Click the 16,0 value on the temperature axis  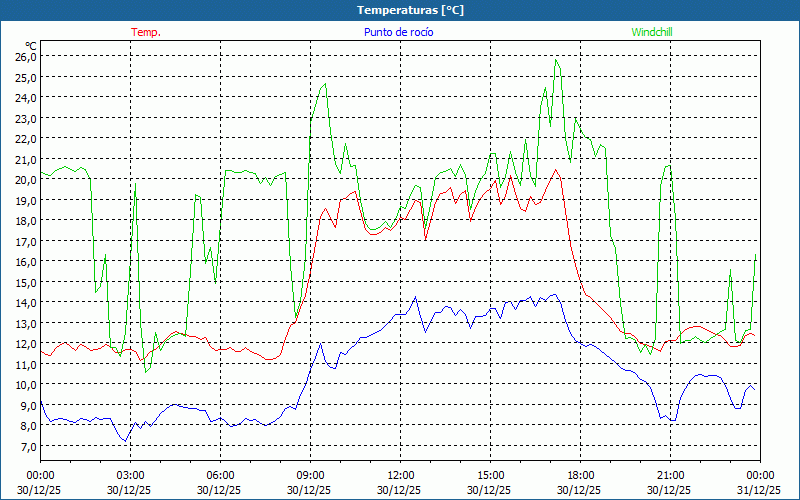[26, 261]
